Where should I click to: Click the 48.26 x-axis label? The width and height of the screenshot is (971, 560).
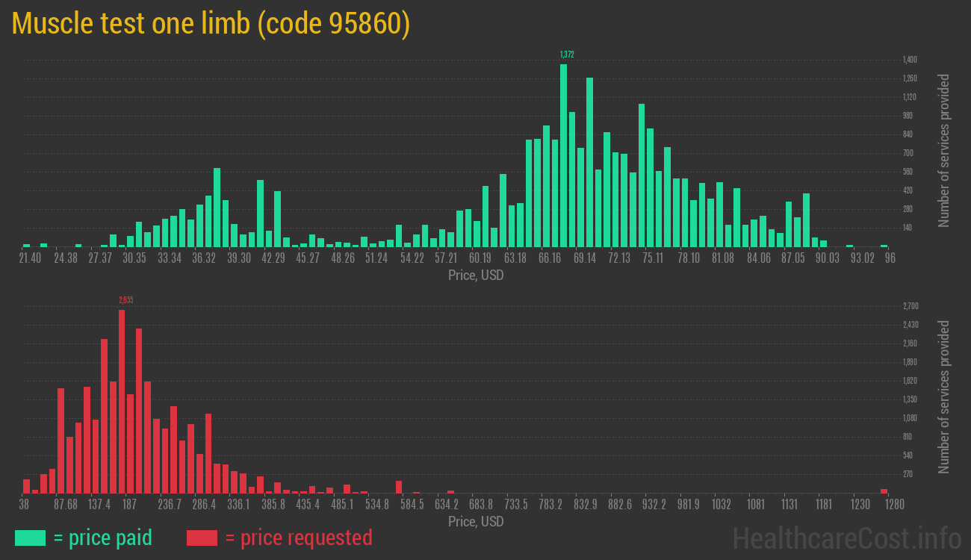point(343,258)
